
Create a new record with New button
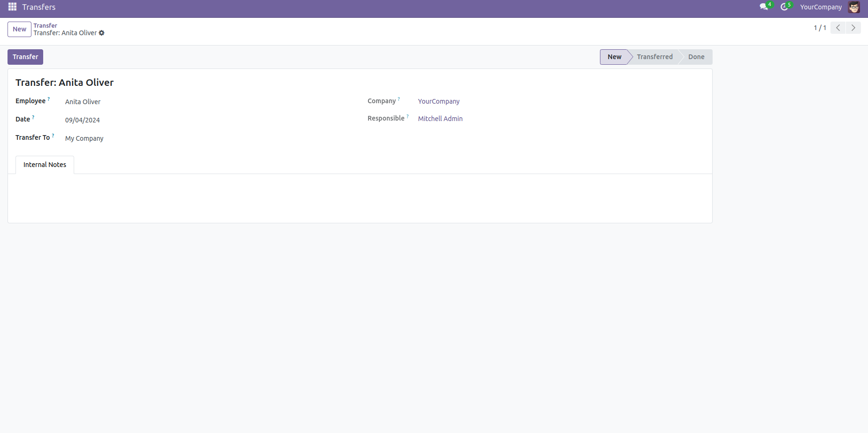pyautogui.click(x=19, y=29)
